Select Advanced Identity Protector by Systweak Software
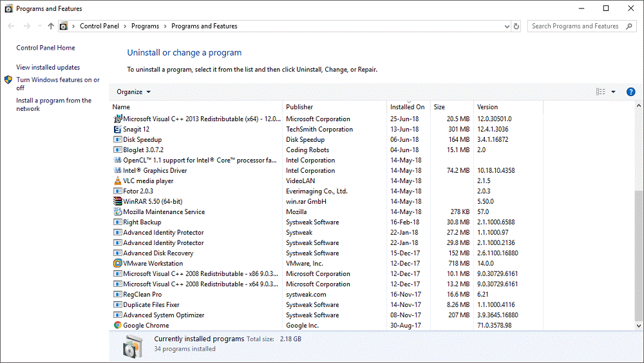The width and height of the screenshot is (644, 363). coord(326,243)
